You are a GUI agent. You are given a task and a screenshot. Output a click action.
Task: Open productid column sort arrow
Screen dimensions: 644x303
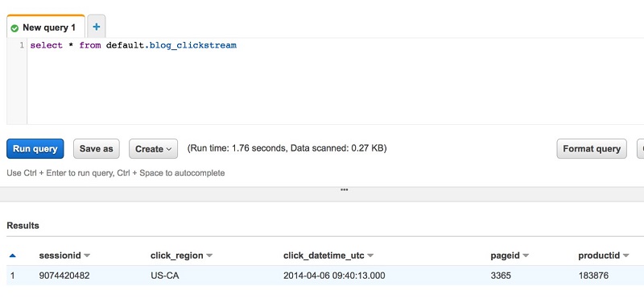click(x=625, y=255)
